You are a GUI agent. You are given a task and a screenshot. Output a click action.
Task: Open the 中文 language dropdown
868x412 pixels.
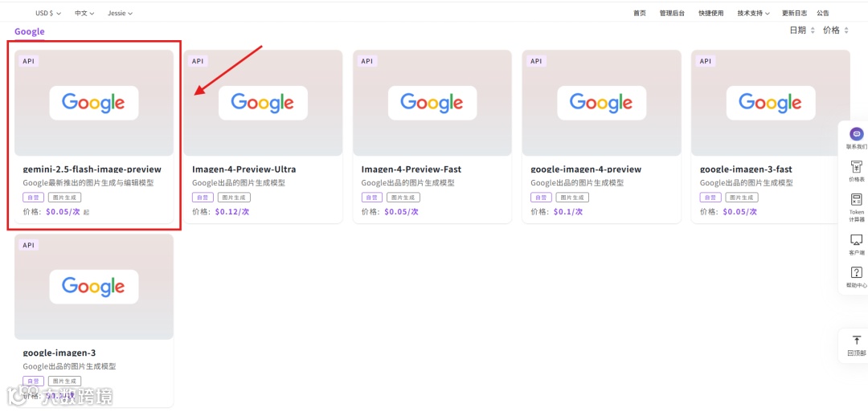coord(84,14)
